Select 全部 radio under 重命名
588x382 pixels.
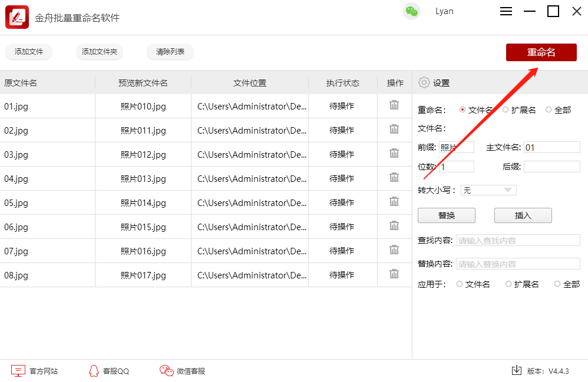point(549,109)
